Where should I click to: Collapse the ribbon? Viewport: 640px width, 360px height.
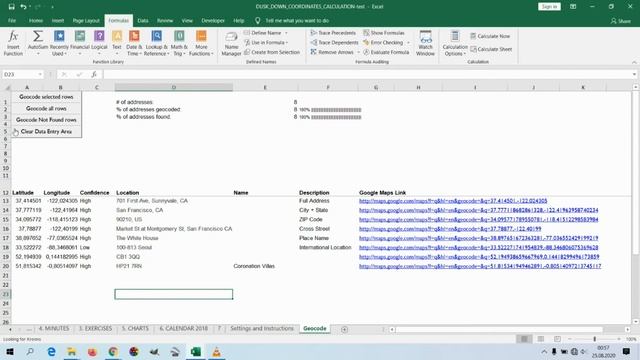[x=634, y=62]
